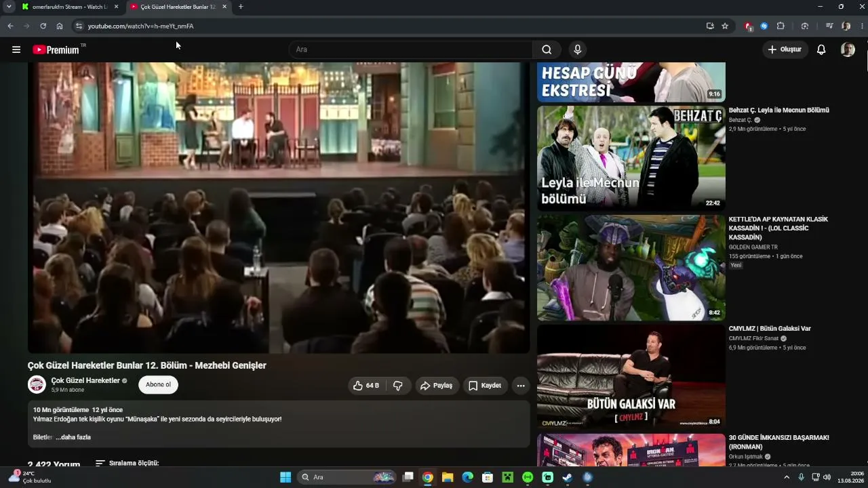
Task: Start voice search with microphone icon
Action: pyautogui.click(x=578, y=49)
